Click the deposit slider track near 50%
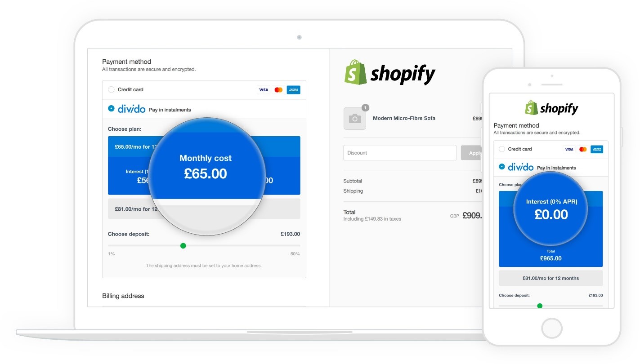 pyautogui.click(x=295, y=245)
